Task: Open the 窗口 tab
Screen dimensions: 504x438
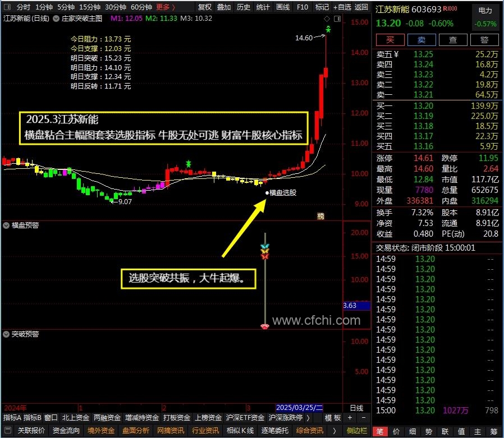Action: [x=51, y=418]
